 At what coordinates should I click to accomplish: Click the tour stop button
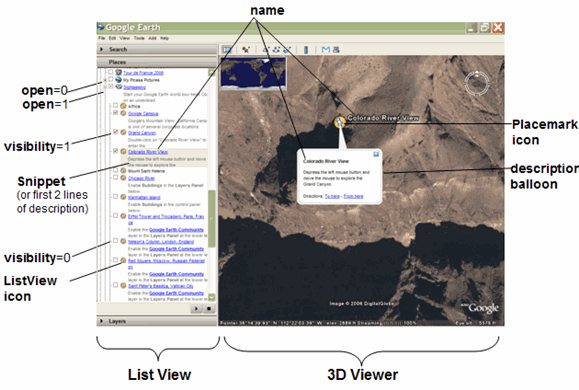pos(209,308)
